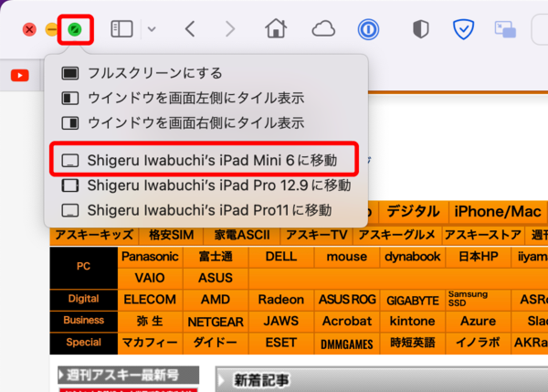This screenshot has width=548, height=392.
Task: Open the Azure link
Action: tap(478, 322)
